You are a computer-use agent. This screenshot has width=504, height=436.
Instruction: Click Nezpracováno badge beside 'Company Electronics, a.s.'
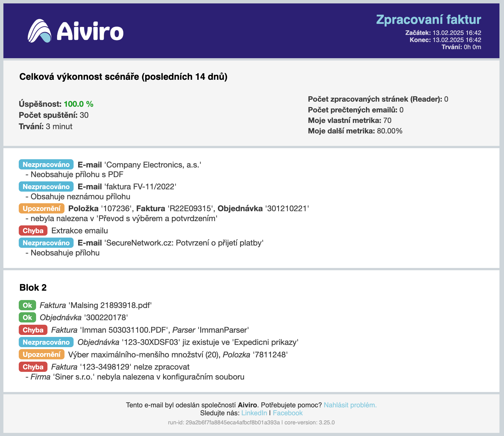(x=46, y=165)
